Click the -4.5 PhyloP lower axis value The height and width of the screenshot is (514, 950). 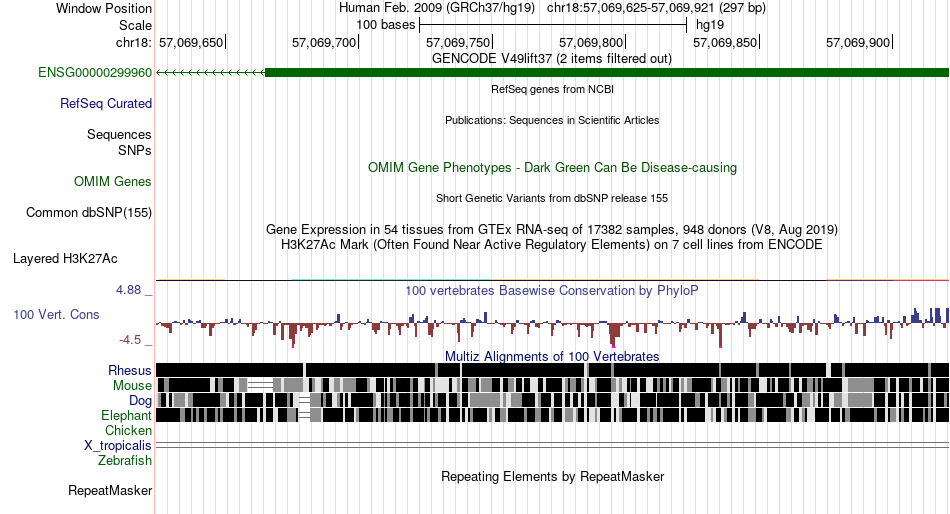coord(130,339)
